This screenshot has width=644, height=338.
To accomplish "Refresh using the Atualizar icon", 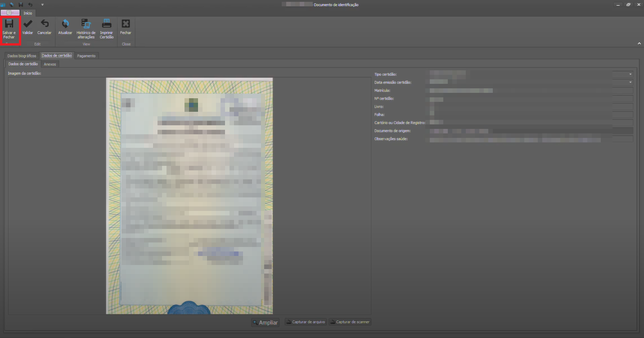I will [65, 24].
